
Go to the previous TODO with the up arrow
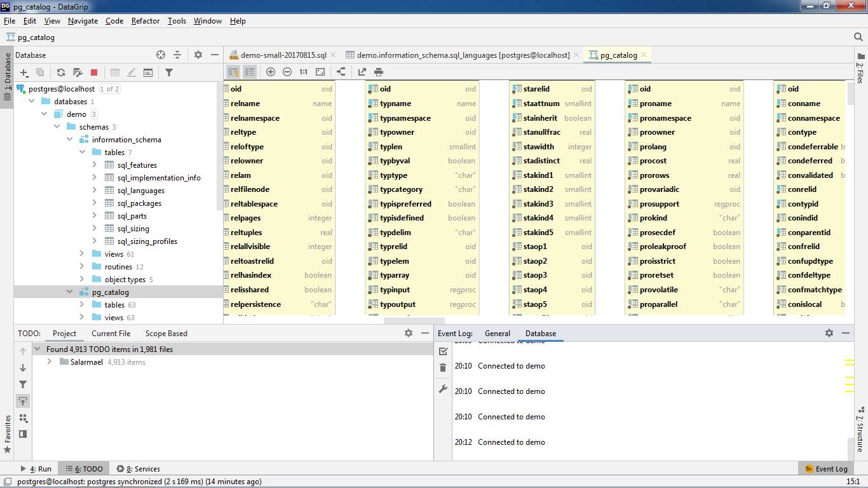(23, 351)
